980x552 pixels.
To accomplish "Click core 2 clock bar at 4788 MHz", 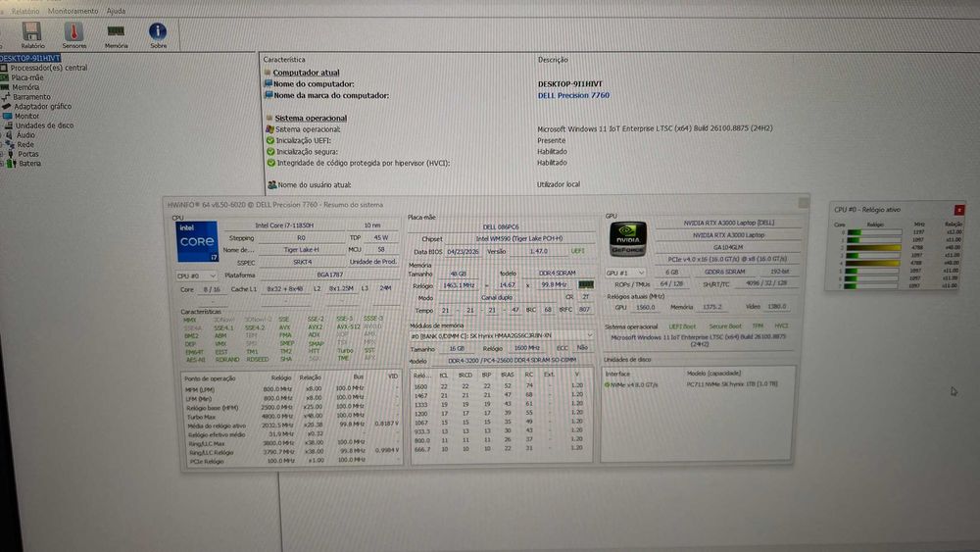I will click(874, 247).
